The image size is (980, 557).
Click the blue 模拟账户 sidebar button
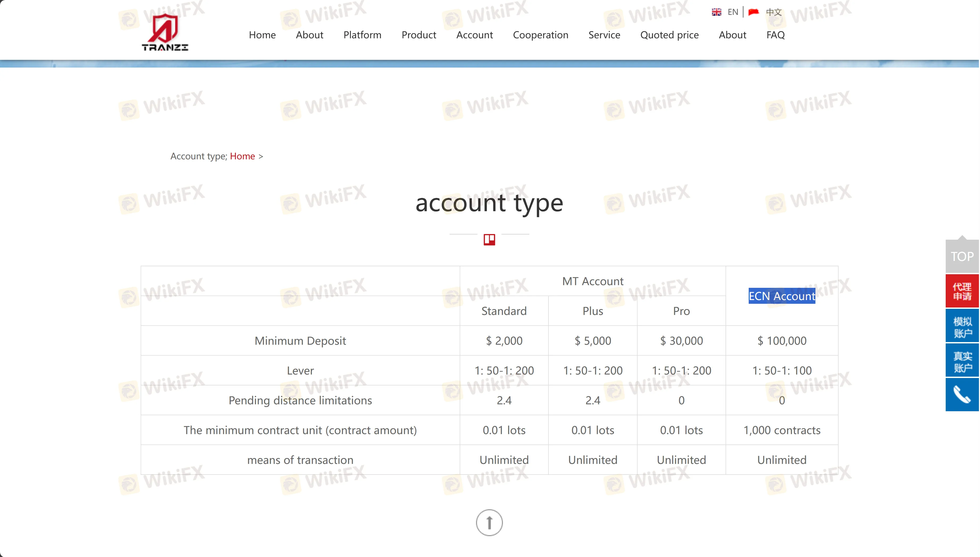click(x=962, y=325)
